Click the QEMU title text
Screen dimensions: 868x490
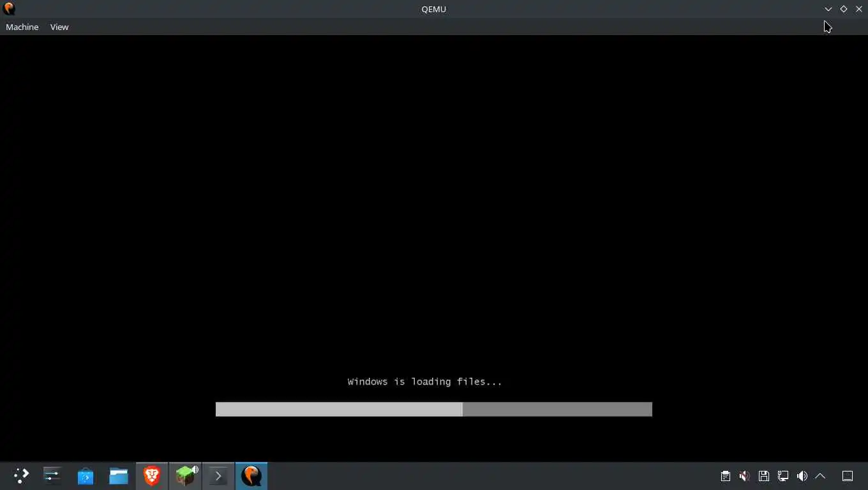(x=434, y=9)
